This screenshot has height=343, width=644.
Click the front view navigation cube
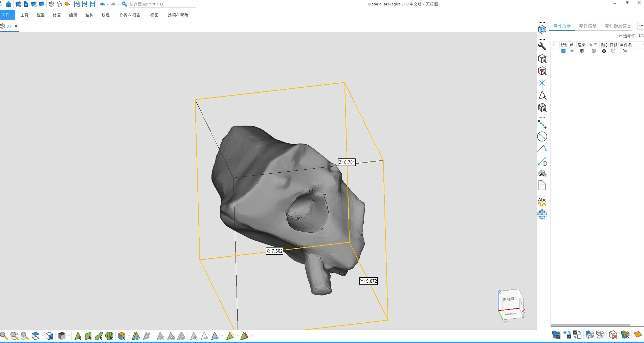click(x=508, y=300)
